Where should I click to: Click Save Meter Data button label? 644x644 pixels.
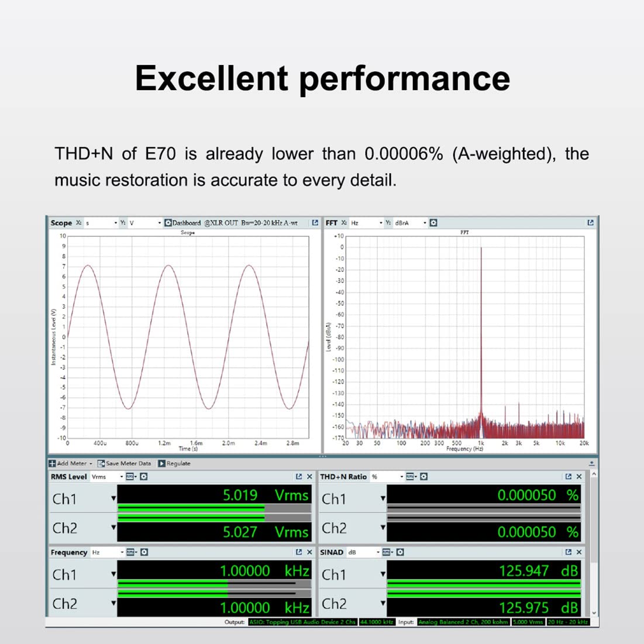[x=128, y=463]
